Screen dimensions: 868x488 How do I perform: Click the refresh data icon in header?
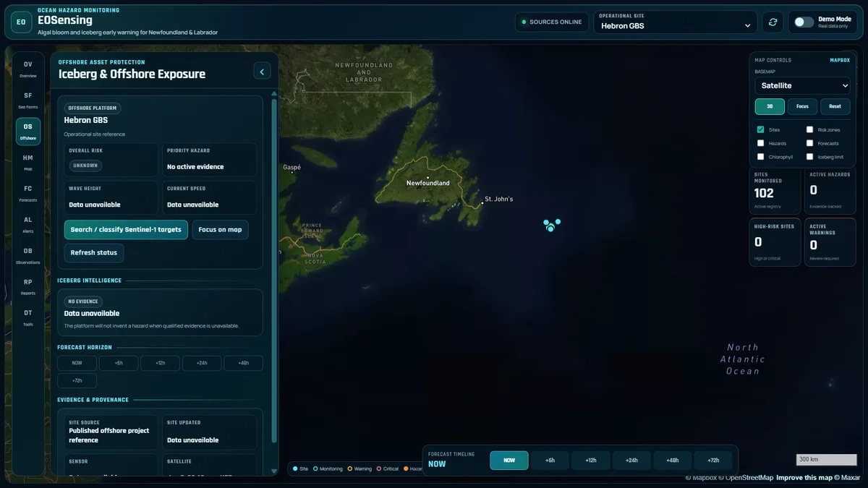[x=773, y=22]
